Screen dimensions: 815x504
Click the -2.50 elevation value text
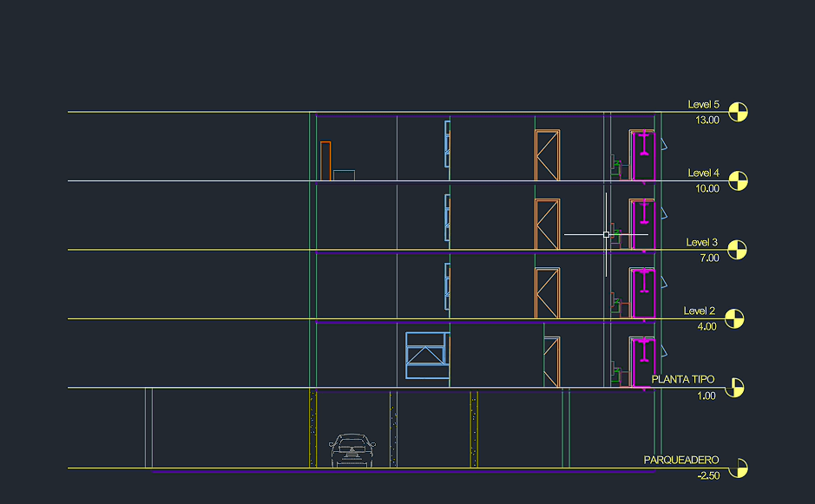(x=707, y=476)
